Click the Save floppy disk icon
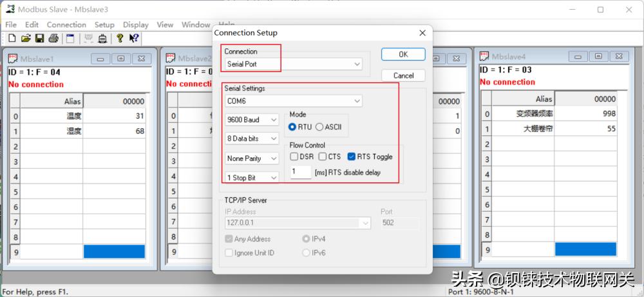This screenshot has height=297, width=644. (x=39, y=38)
